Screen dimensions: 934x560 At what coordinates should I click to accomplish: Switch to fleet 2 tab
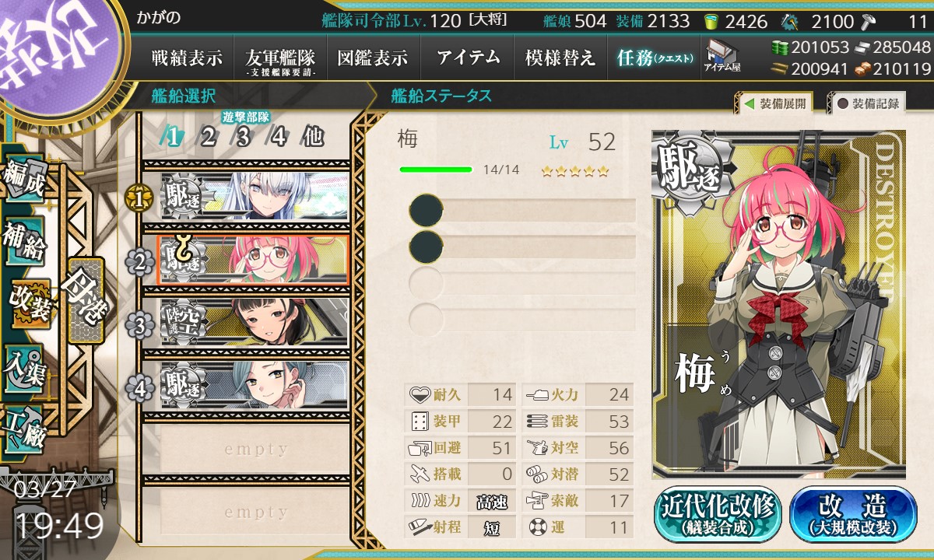(x=208, y=137)
